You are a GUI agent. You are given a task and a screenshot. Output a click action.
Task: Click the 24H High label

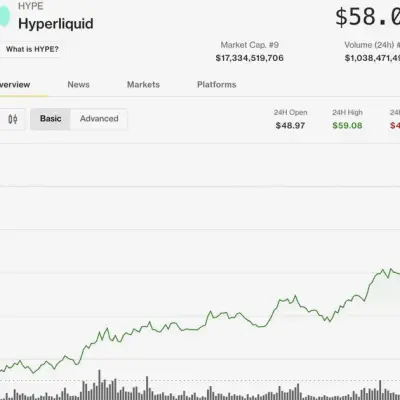pos(347,113)
